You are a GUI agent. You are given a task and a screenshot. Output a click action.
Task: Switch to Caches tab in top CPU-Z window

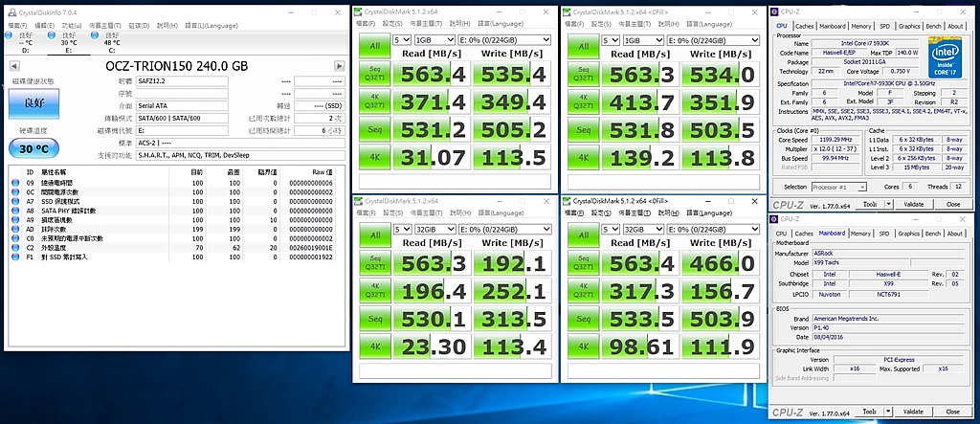(804, 26)
